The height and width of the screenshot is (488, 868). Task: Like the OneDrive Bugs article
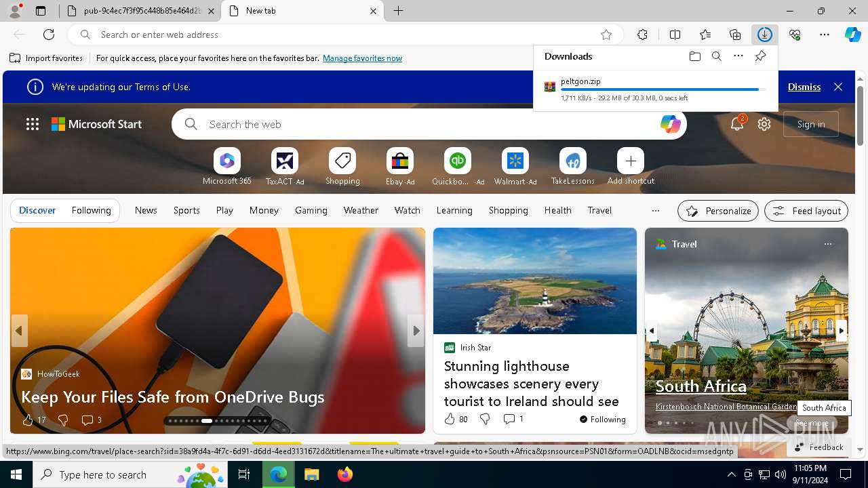pyautogui.click(x=28, y=420)
